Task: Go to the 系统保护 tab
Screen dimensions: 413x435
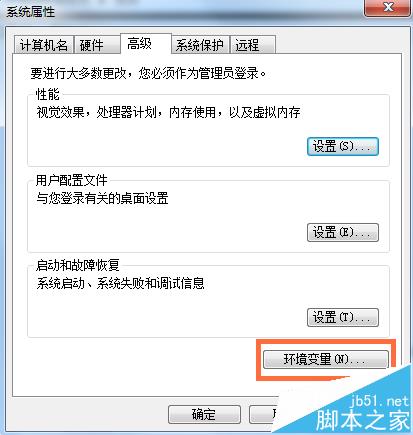Action: (200, 45)
